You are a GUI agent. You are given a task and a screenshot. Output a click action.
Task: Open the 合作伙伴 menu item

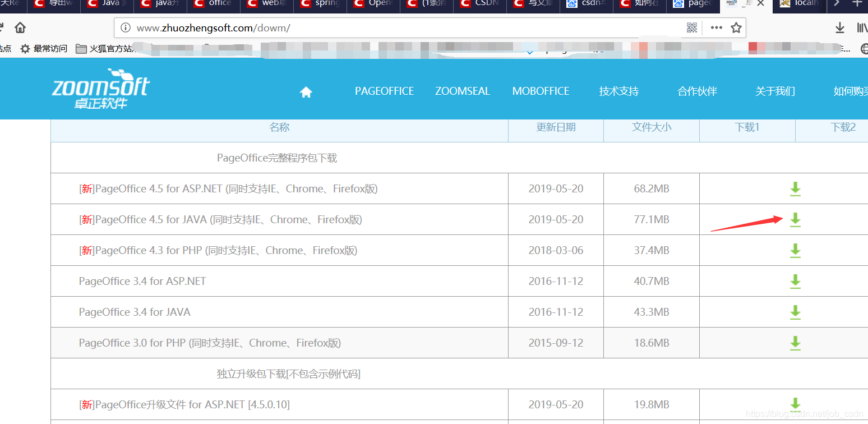(698, 91)
